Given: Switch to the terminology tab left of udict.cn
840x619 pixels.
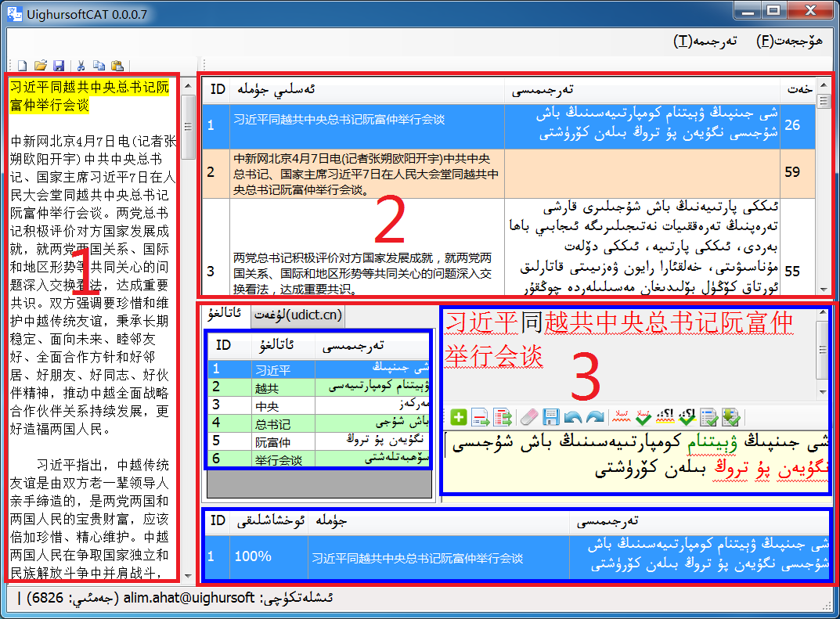Looking at the screenshot, I should coord(225,315).
